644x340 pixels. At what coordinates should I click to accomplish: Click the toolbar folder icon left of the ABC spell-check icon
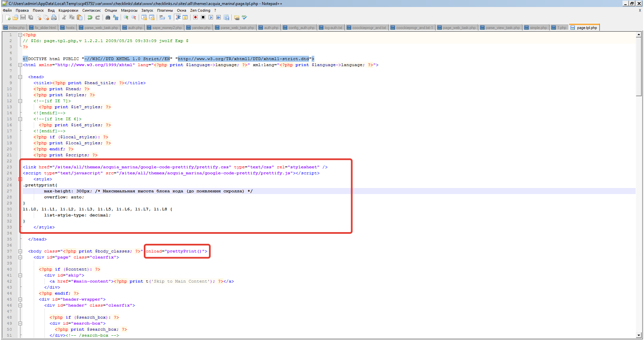237,18
